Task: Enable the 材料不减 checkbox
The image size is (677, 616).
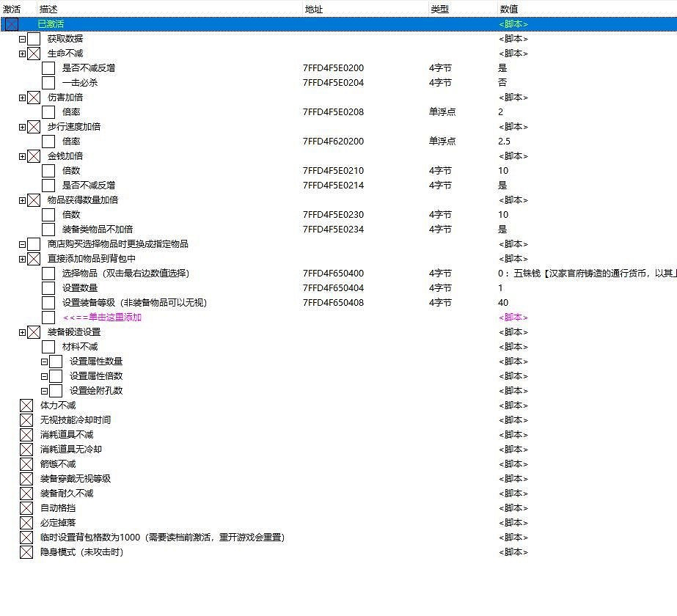Action: pyautogui.click(x=48, y=347)
